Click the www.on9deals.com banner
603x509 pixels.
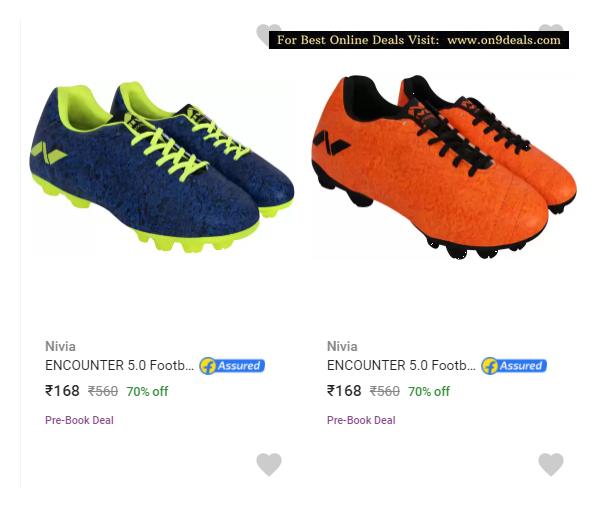tap(419, 40)
